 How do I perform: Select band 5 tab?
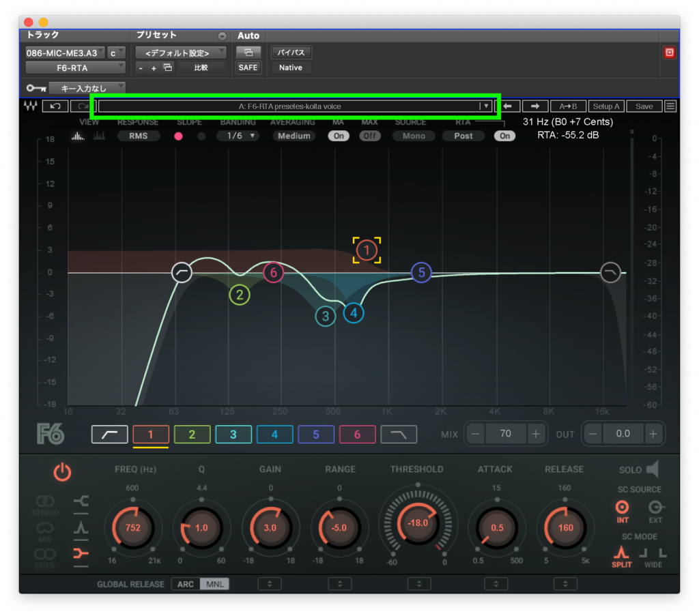click(316, 435)
